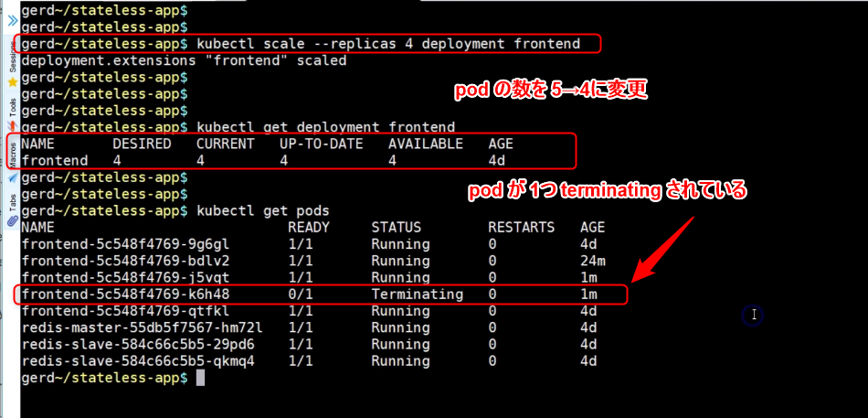
Task: Click the RESTARTS column header
Action: tap(521, 228)
